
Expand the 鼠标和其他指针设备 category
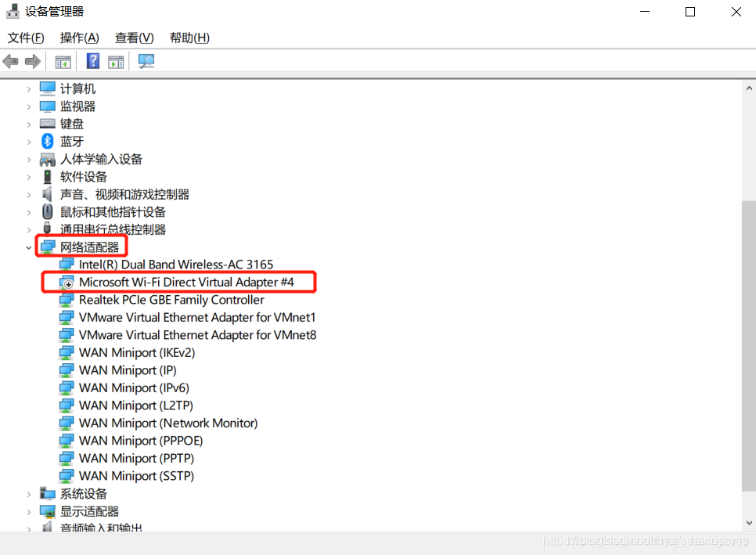[29, 212]
